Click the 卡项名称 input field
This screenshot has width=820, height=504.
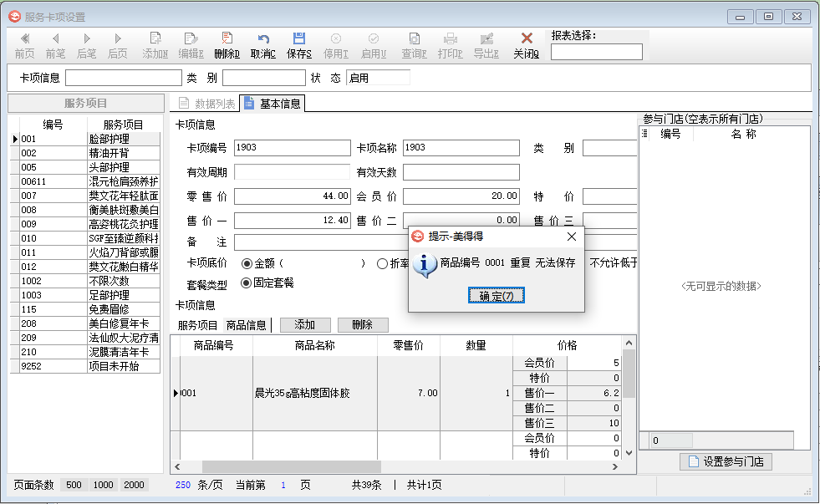(461, 148)
